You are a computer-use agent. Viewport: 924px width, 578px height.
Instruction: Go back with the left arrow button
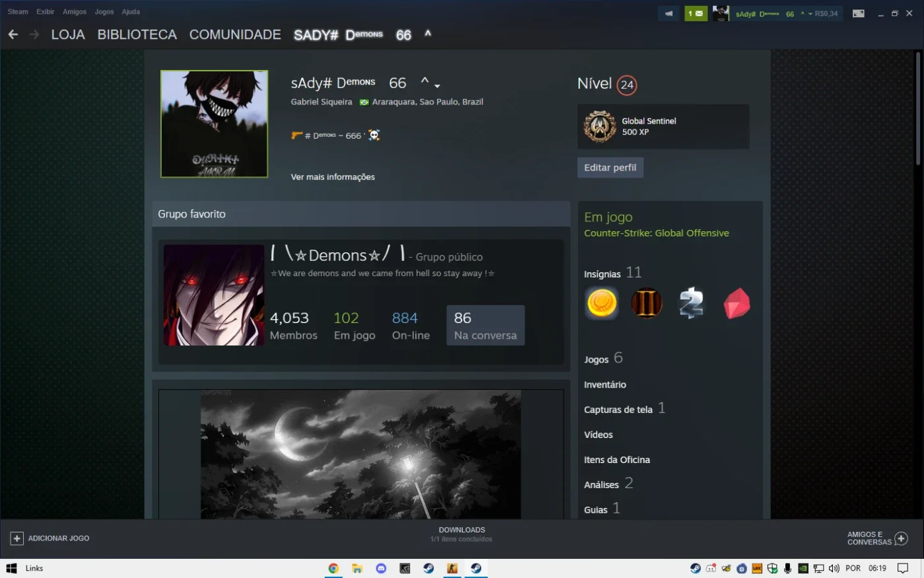[x=13, y=34]
